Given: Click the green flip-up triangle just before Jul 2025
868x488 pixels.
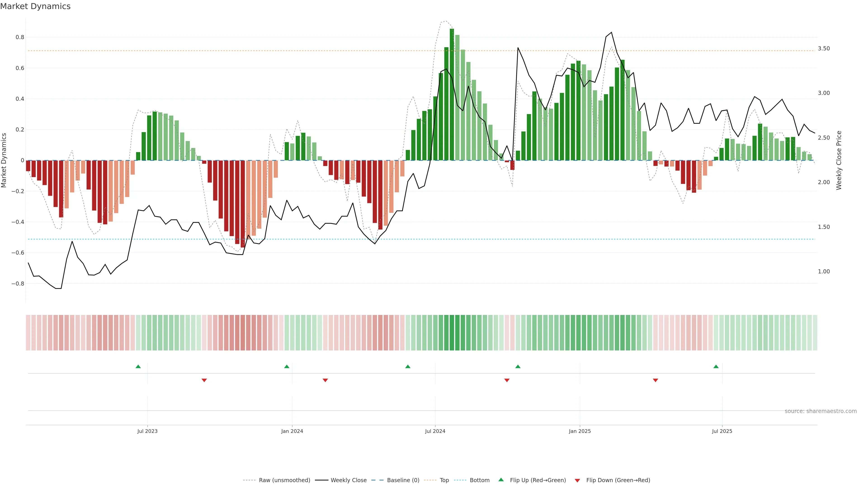Looking at the screenshot, I should coord(716,366).
